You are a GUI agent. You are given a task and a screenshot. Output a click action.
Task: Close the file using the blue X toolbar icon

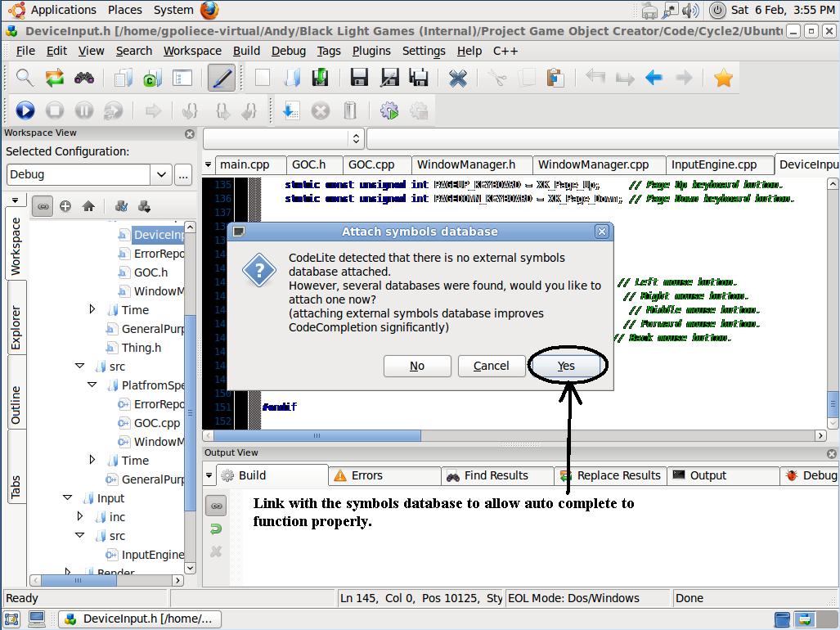click(x=458, y=79)
